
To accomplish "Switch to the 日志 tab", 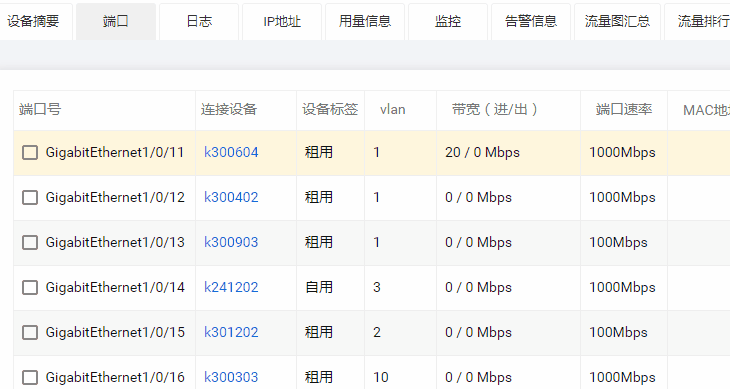I will 199,21.
